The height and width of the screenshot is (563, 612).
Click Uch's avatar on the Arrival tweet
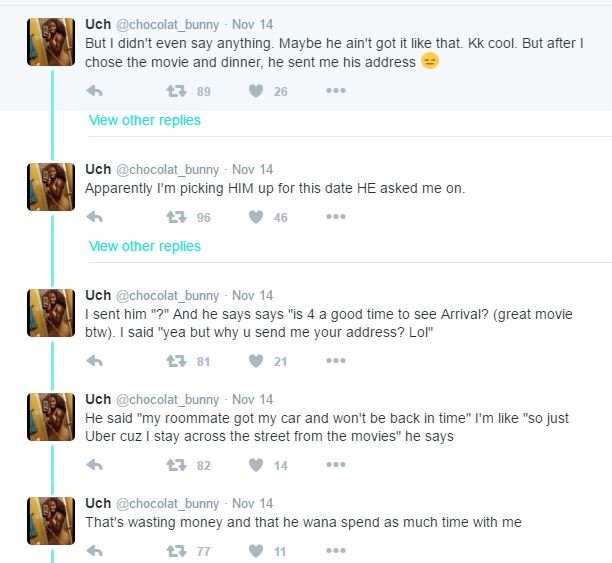coord(50,313)
